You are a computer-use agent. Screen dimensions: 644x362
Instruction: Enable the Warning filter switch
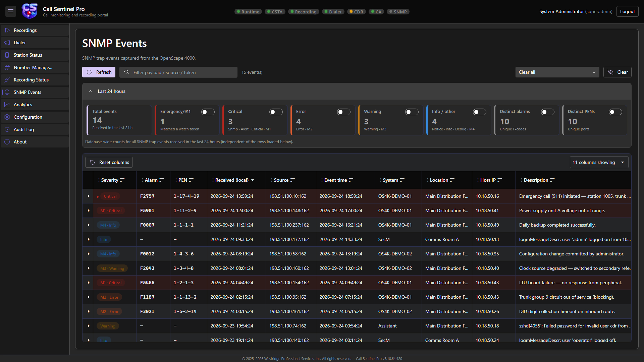412,112
